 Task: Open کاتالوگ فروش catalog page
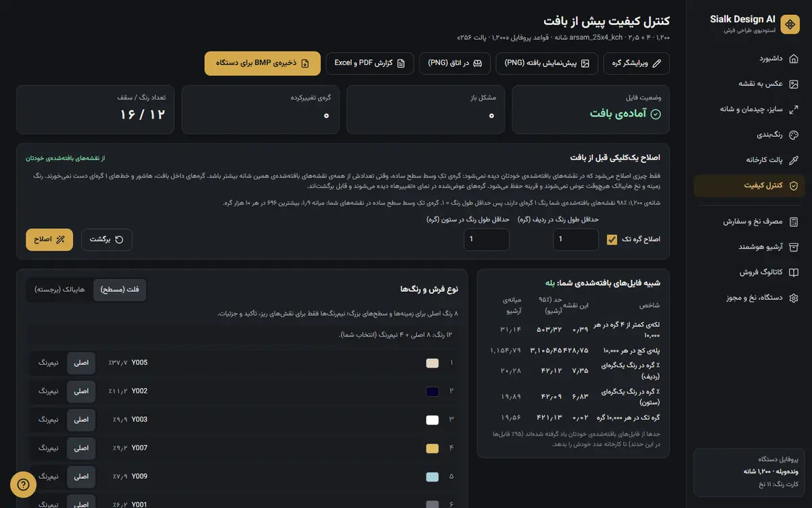point(749,272)
